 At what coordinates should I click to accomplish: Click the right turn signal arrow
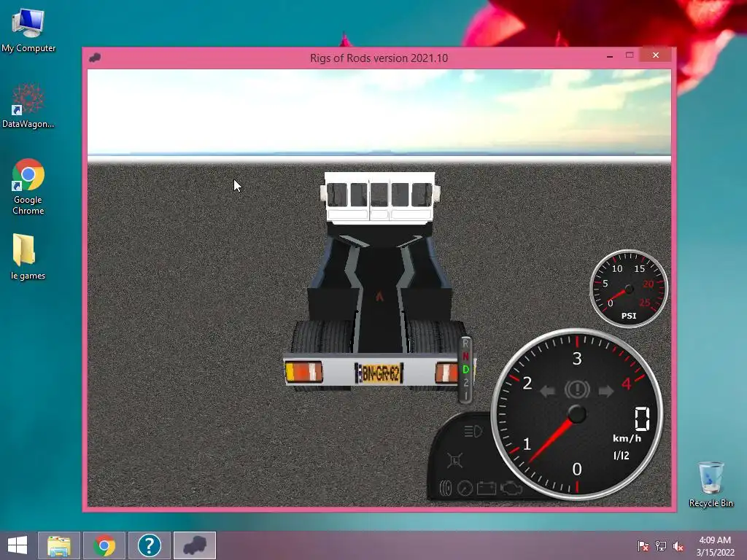coord(606,391)
